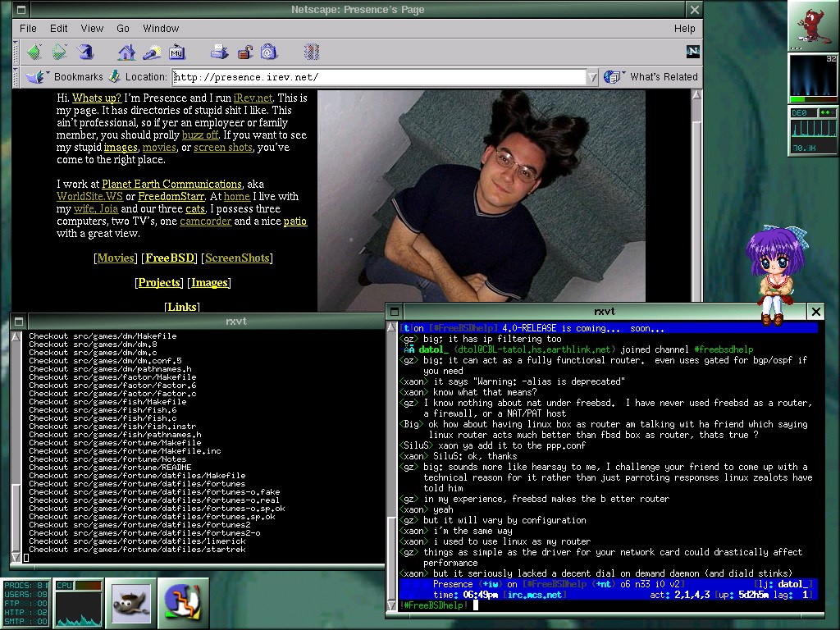Reload the page with the Reload icon

pos(84,52)
